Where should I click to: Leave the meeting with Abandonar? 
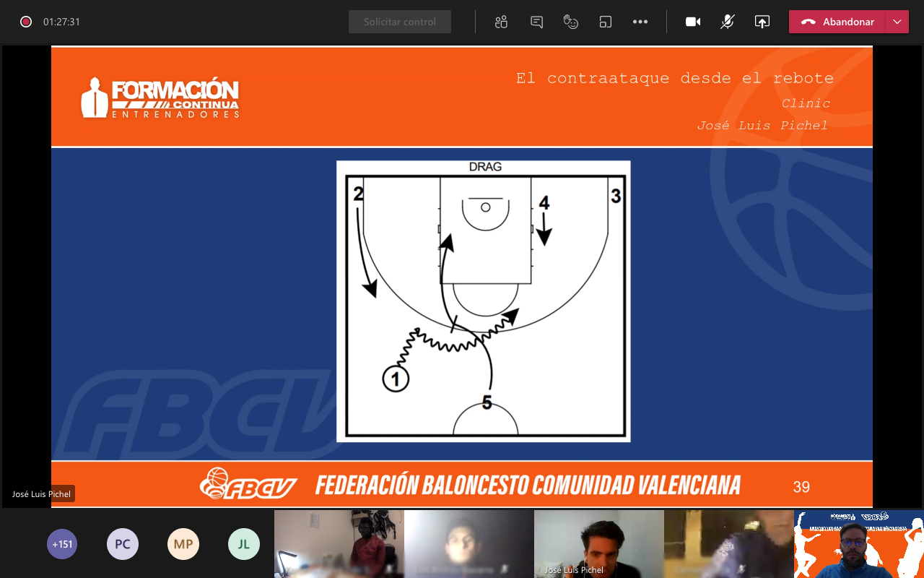(837, 22)
